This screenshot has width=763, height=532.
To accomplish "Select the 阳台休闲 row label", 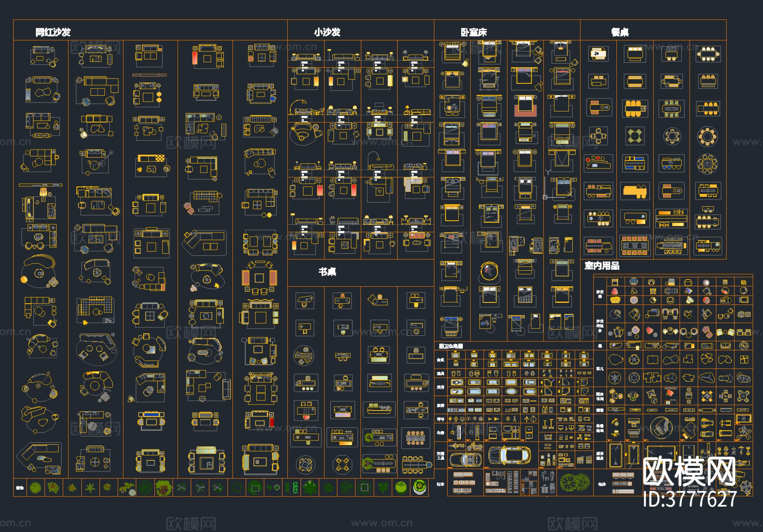I will pos(600,396).
